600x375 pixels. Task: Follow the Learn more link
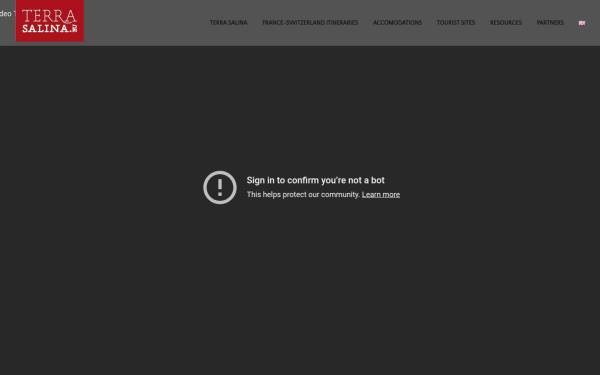point(381,194)
